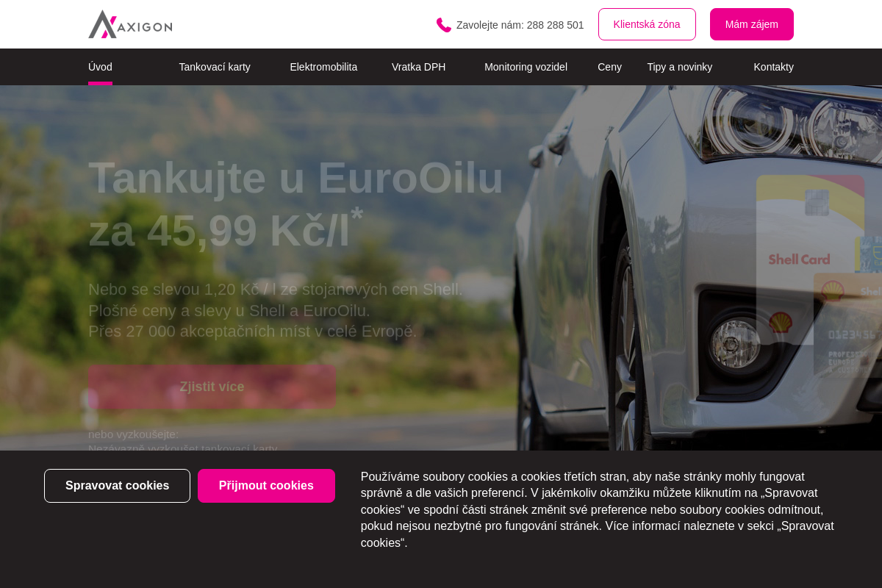Open the Klientská zóna button
The width and height of the screenshot is (882, 588).
click(x=647, y=24)
